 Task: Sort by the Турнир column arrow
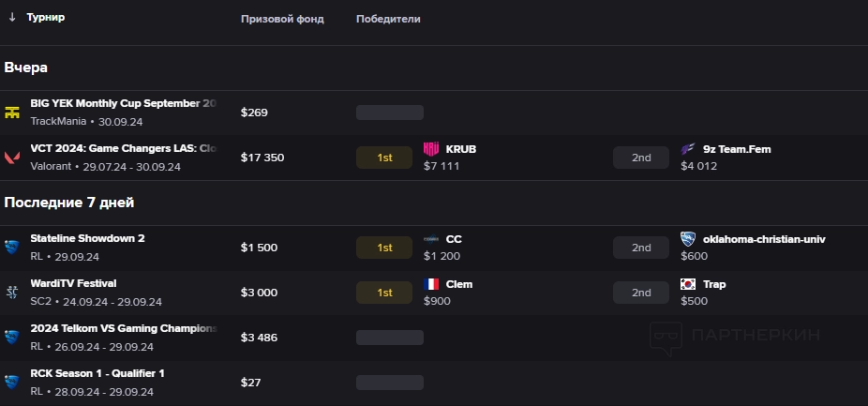12,18
